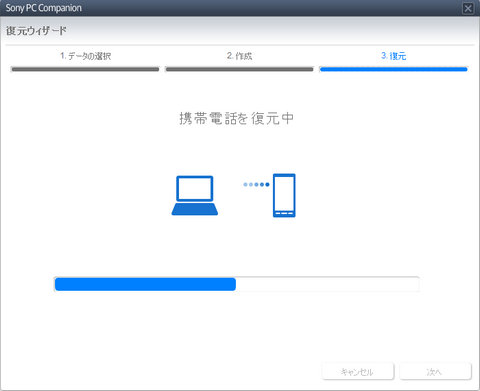Select step 3. 復元
480x391 pixels.
pos(394,56)
